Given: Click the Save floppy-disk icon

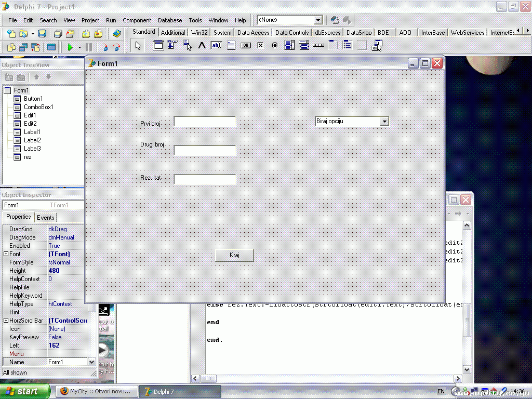Looking at the screenshot, I should coord(42,34).
